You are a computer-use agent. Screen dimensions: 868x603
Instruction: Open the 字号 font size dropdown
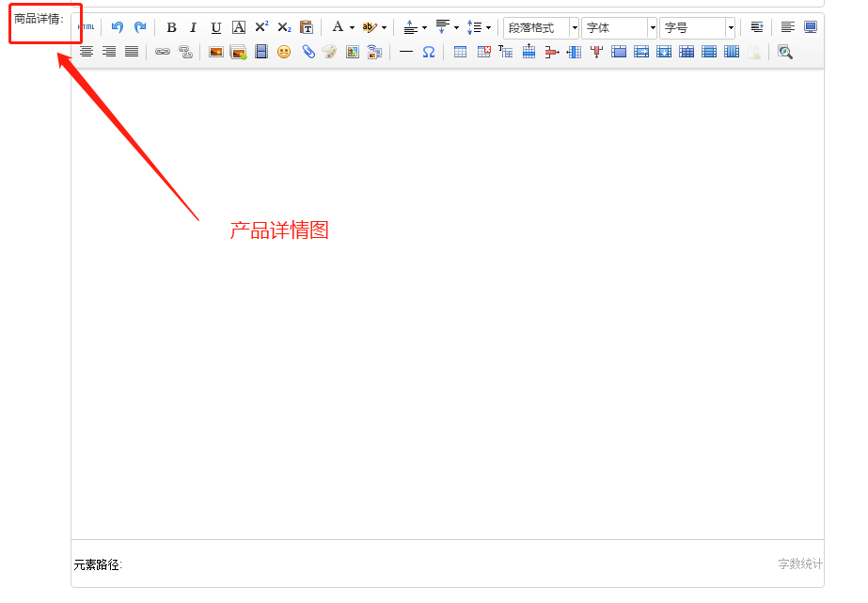tap(697, 27)
